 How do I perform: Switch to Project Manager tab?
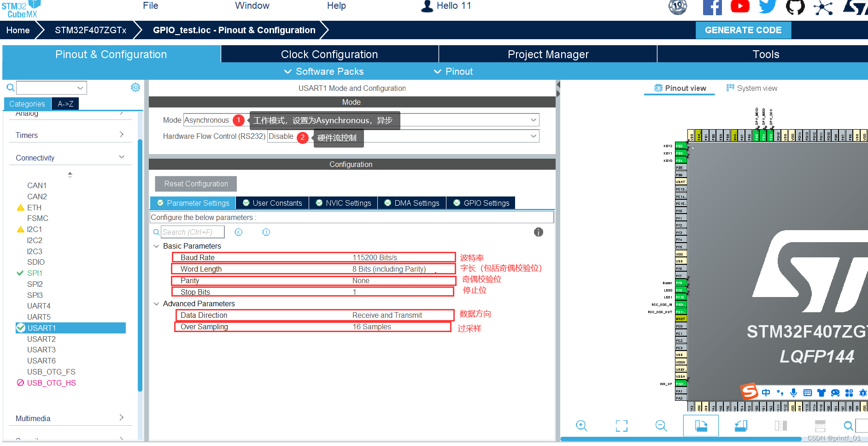point(548,54)
